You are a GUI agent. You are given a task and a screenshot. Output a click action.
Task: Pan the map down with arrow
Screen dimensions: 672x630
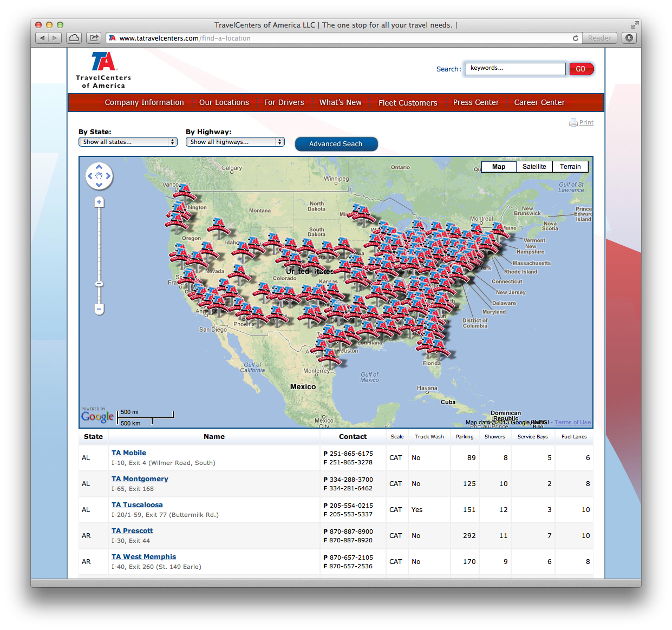click(99, 185)
